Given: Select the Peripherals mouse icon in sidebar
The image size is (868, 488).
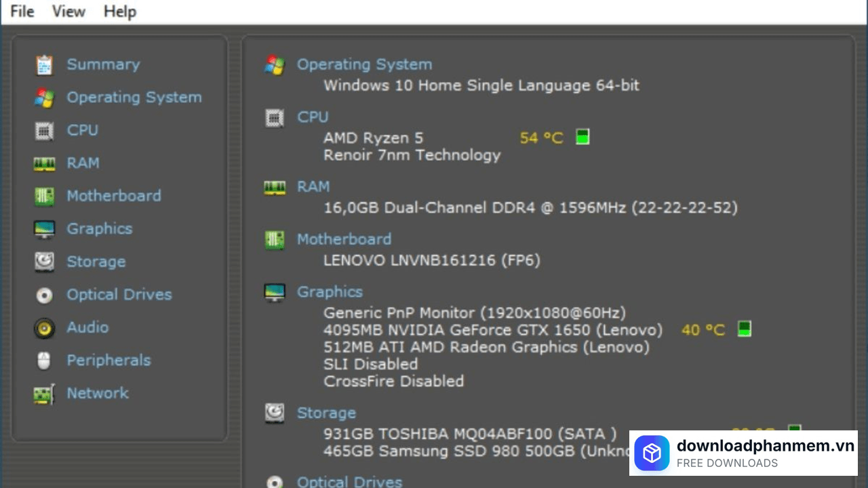Looking at the screenshot, I should tap(44, 361).
